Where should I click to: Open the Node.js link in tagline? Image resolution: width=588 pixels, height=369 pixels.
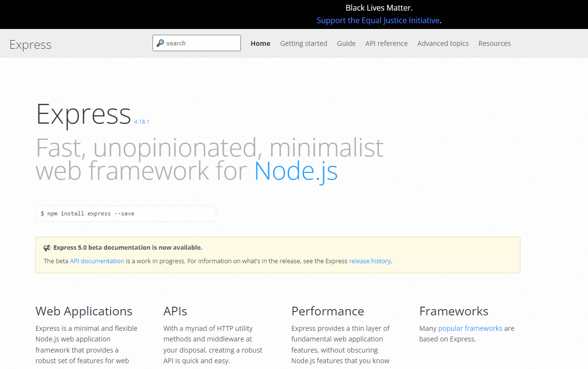pos(296,170)
